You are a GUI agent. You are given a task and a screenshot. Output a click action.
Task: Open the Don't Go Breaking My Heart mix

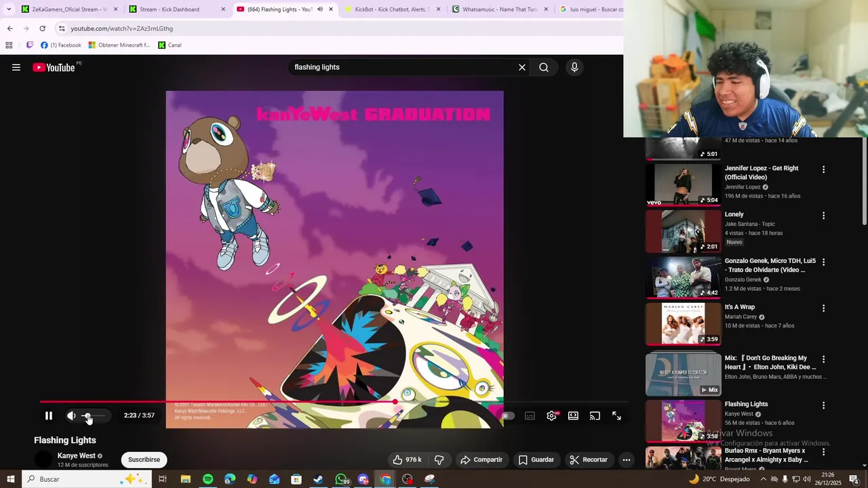[683, 374]
